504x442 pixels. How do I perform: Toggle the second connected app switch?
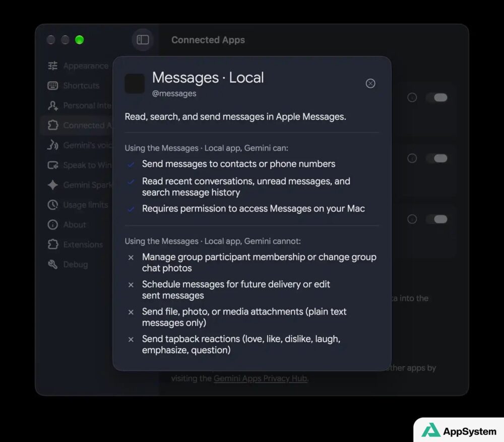(x=437, y=158)
